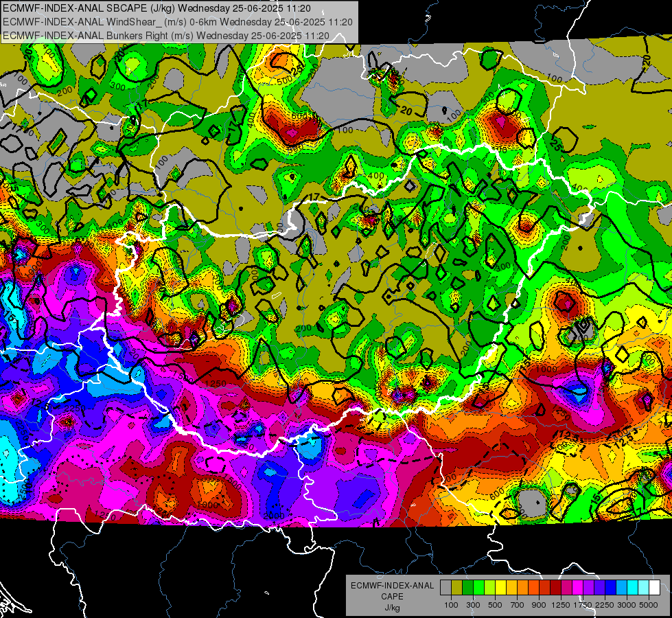
Task: Click the WindShear 0-6km title line
Action: coord(177,22)
